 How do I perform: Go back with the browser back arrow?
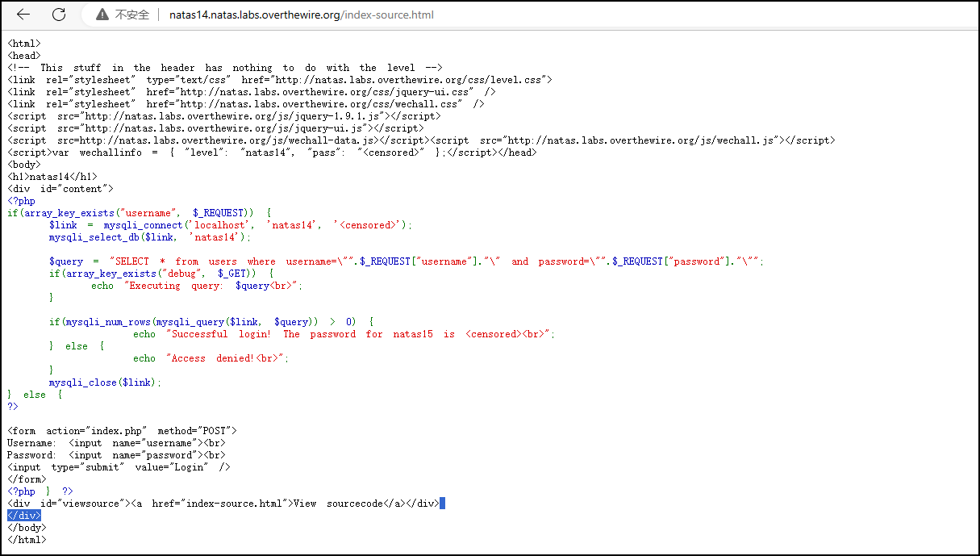pyautogui.click(x=23, y=15)
